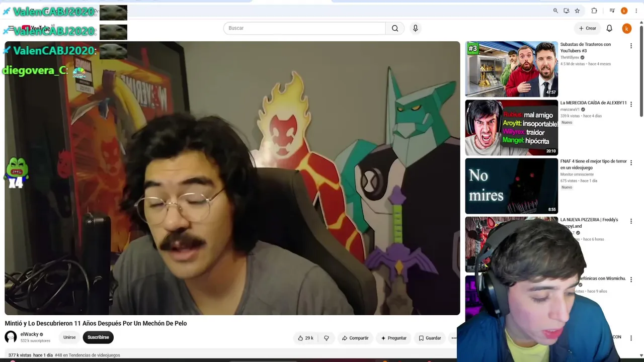
Task: Open the elWacky channel name link
Action: coord(29,334)
